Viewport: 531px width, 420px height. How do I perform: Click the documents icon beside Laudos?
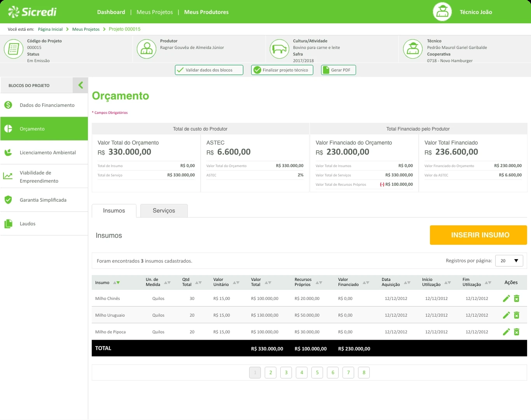(x=8, y=224)
